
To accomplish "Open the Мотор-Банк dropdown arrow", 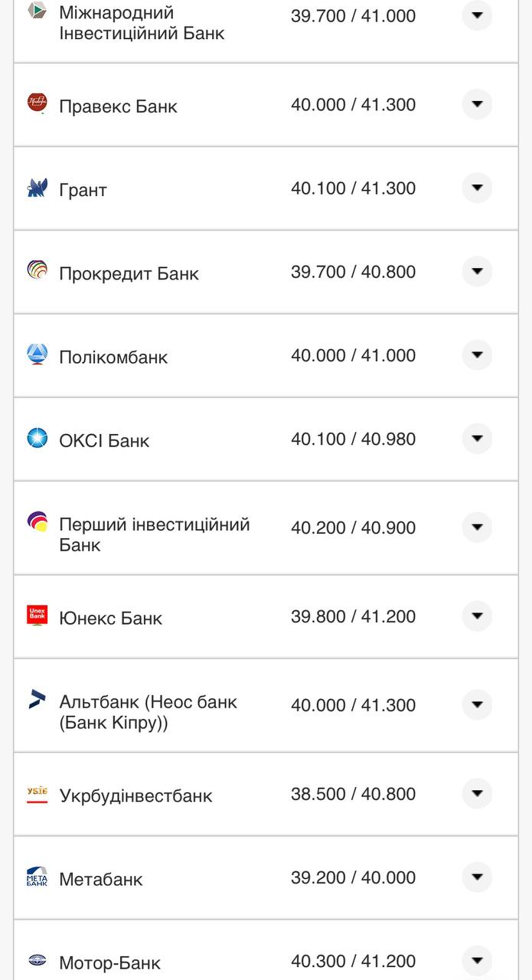I will (x=477, y=960).
